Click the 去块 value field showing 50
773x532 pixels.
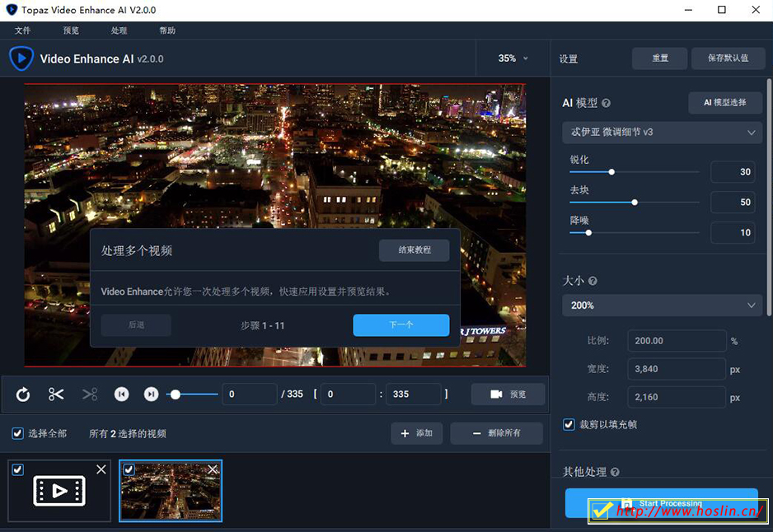pos(733,203)
